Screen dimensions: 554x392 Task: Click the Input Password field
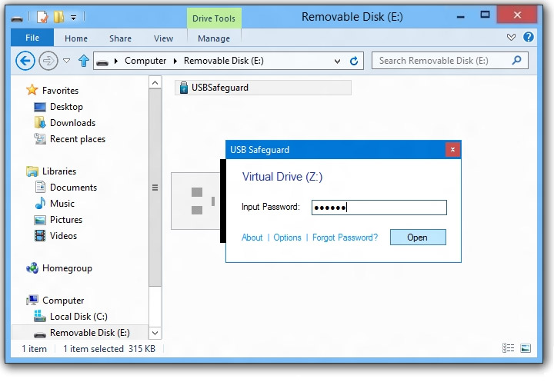coord(379,208)
